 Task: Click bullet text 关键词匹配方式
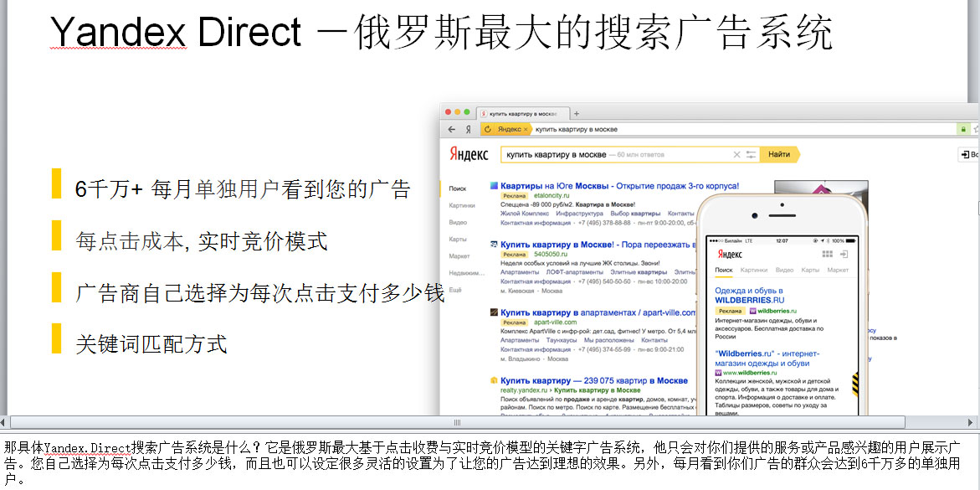(x=151, y=343)
